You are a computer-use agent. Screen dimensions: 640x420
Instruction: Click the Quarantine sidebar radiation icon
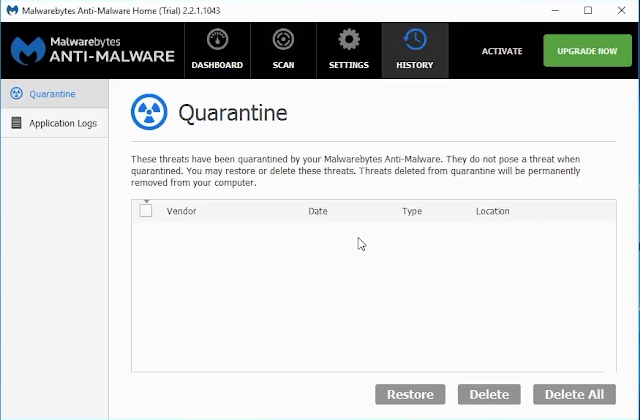coord(16,93)
